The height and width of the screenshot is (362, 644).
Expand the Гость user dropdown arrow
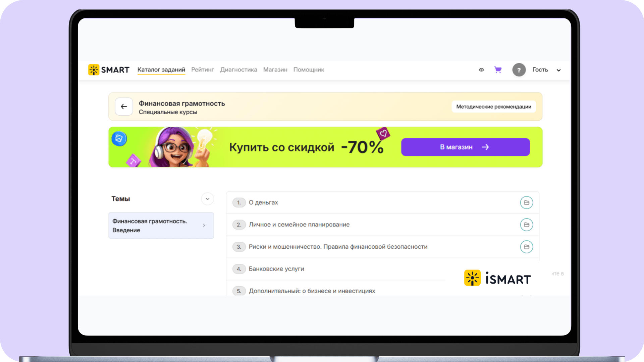[558, 70]
